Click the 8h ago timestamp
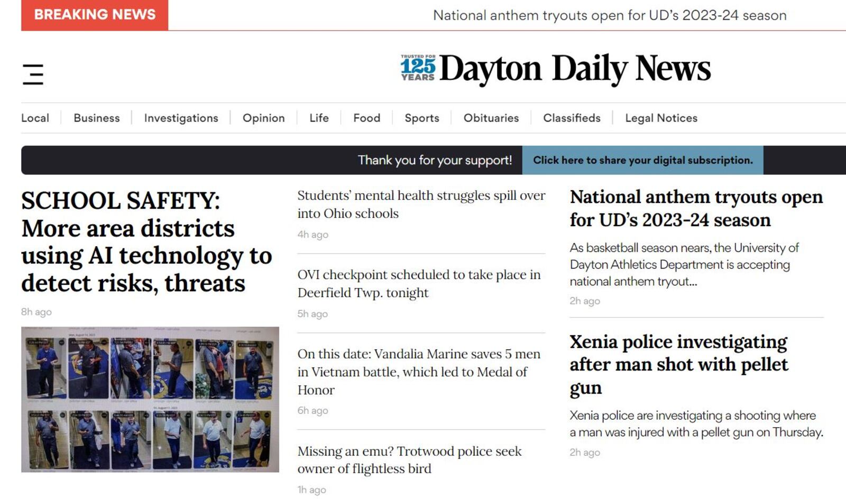 click(x=36, y=312)
